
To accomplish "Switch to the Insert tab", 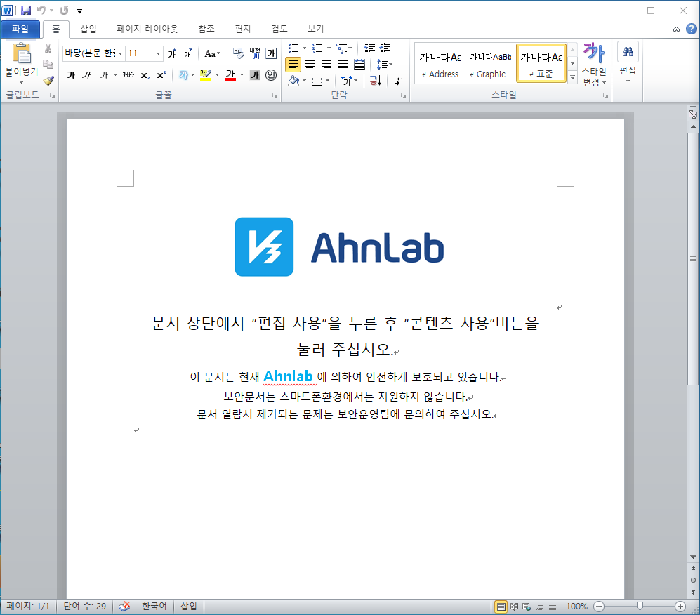I will coord(88,29).
